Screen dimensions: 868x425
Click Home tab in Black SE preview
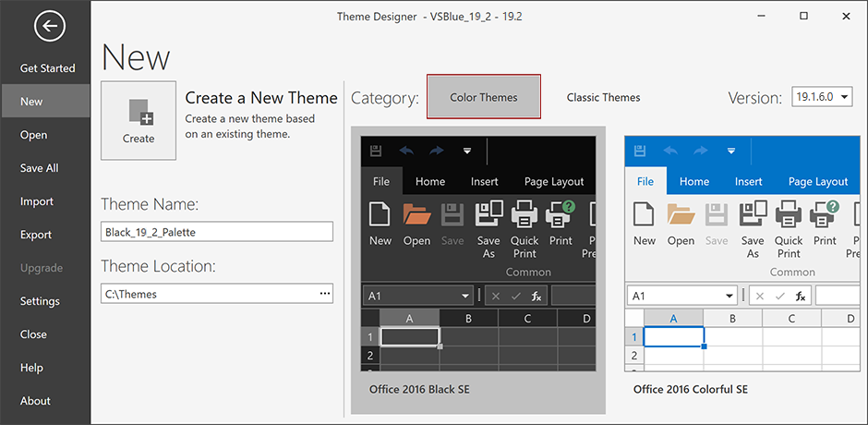[430, 181]
